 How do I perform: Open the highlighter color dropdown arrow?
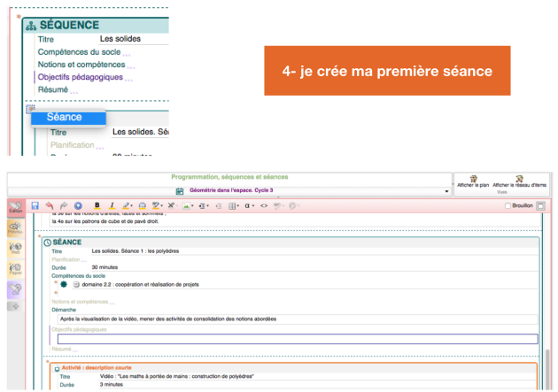[x=133, y=205]
